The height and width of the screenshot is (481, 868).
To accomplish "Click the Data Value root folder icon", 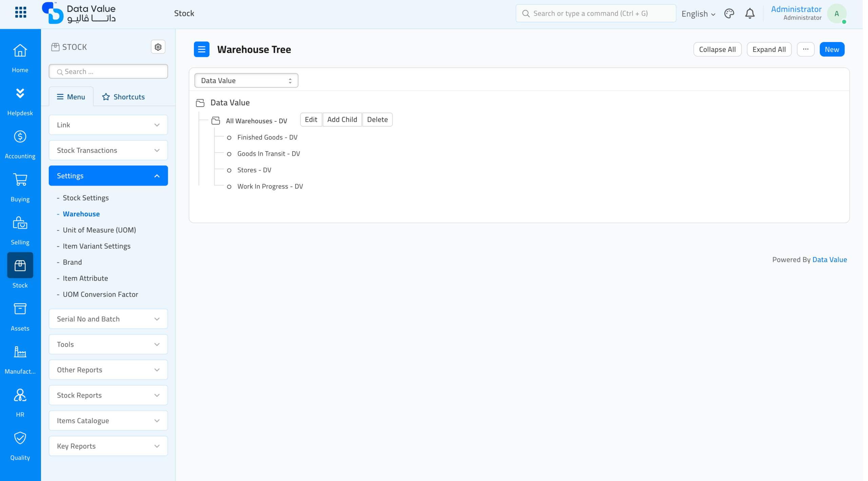I will (200, 103).
